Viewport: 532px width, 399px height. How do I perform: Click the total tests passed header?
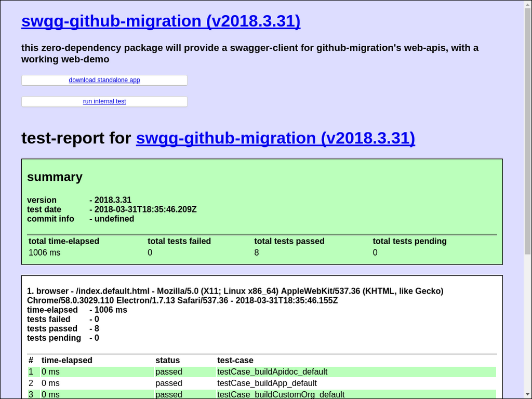click(289, 241)
